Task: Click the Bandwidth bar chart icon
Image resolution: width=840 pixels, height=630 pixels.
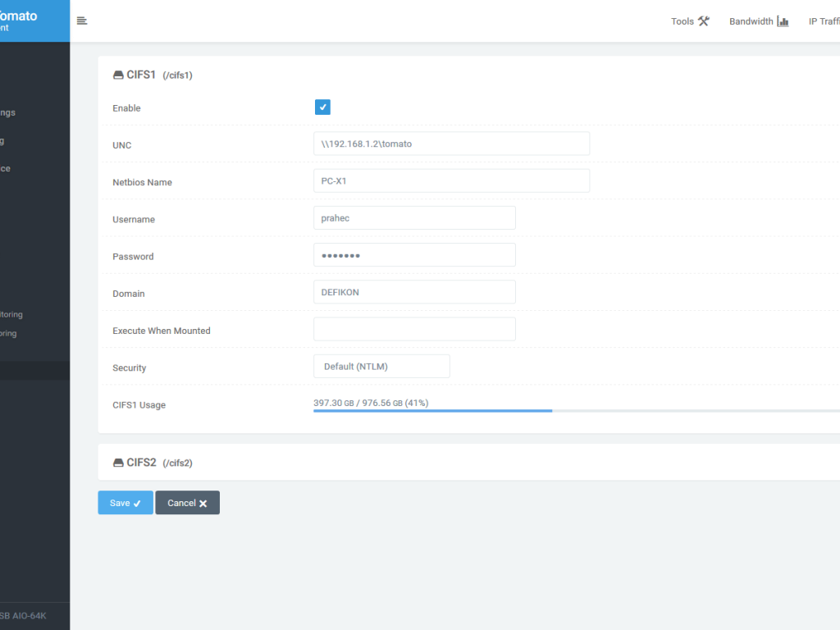Action: (783, 21)
